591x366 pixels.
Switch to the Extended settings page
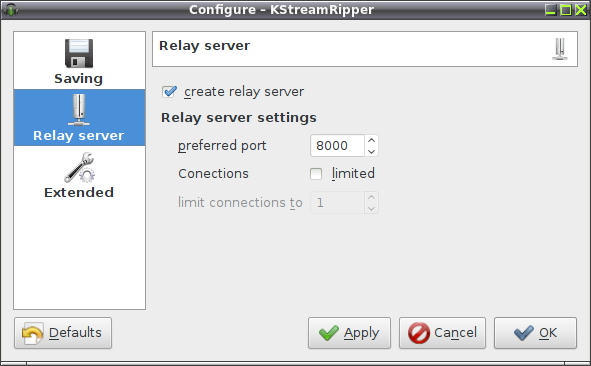click(79, 176)
